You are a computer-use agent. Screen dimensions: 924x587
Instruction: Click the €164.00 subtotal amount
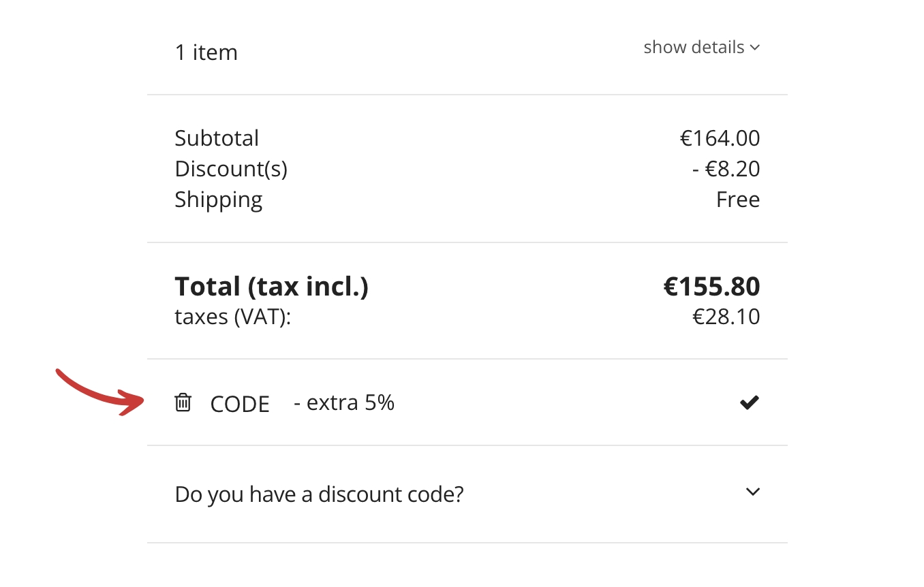pos(720,138)
